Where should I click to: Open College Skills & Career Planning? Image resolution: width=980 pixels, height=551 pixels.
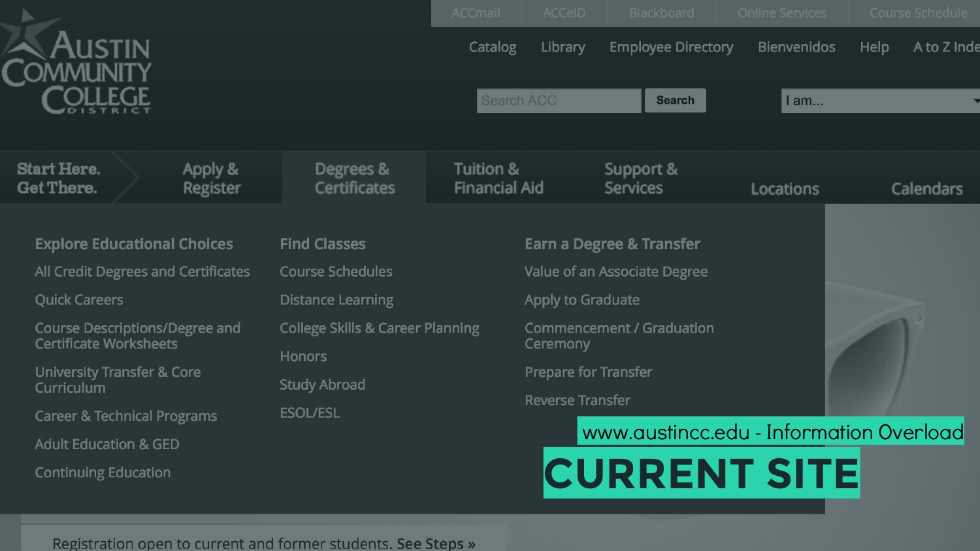coord(380,327)
